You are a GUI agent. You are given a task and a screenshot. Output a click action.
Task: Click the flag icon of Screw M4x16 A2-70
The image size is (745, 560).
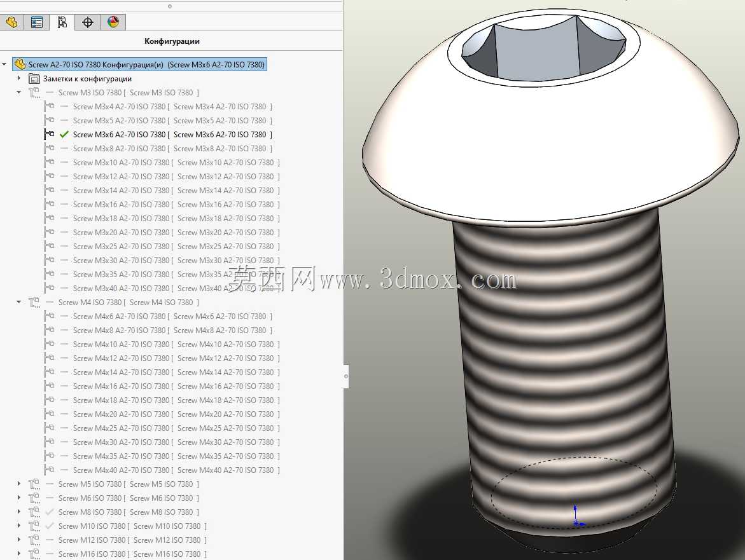point(49,386)
